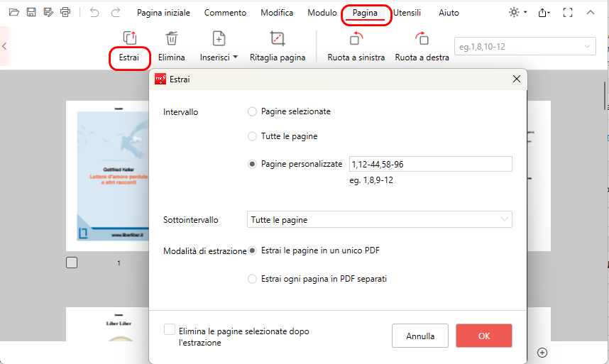Click the Elimina trash tool

click(x=171, y=47)
